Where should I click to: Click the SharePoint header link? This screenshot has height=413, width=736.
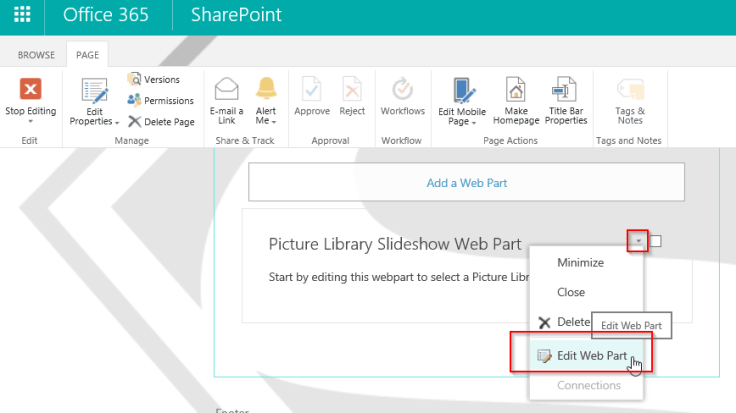(x=235, y=16)
